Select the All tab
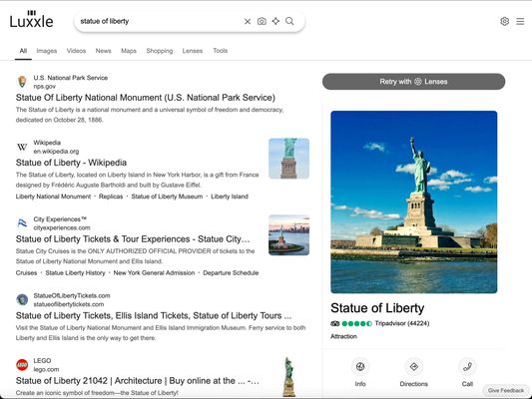Viewport: 532px width, 399px height. 23,51
